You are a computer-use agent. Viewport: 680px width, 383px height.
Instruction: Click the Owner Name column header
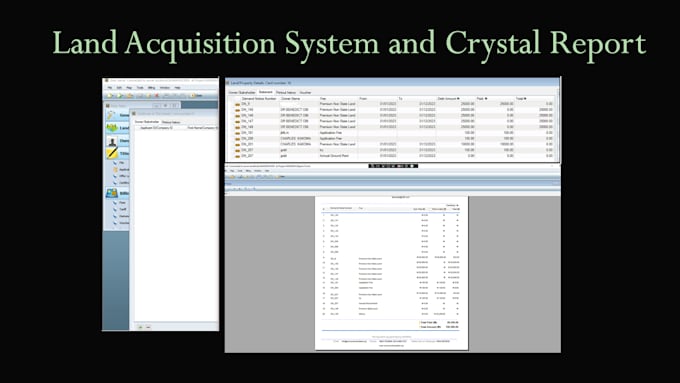point(291,99)
